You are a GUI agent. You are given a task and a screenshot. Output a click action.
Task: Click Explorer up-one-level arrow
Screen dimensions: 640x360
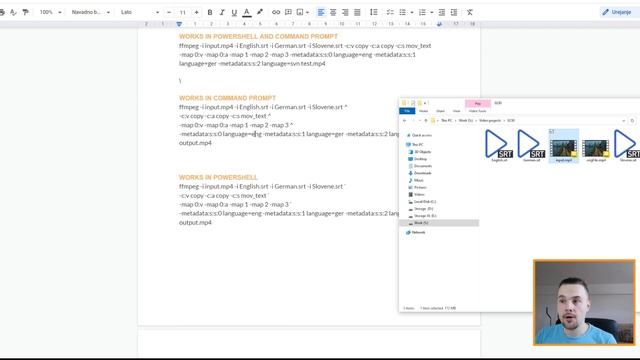(x=426, y=121)
